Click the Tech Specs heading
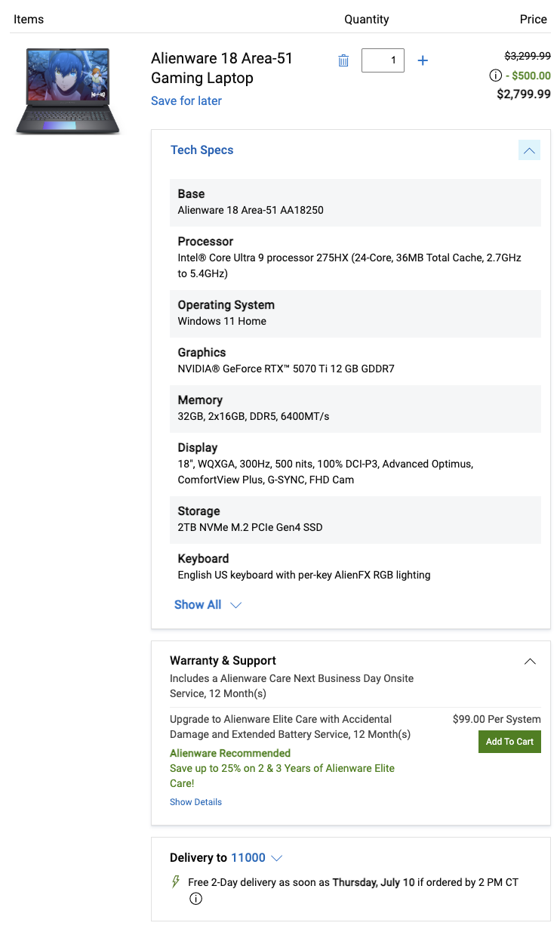The height and width of the screenshot is (929, 560). 202,150
